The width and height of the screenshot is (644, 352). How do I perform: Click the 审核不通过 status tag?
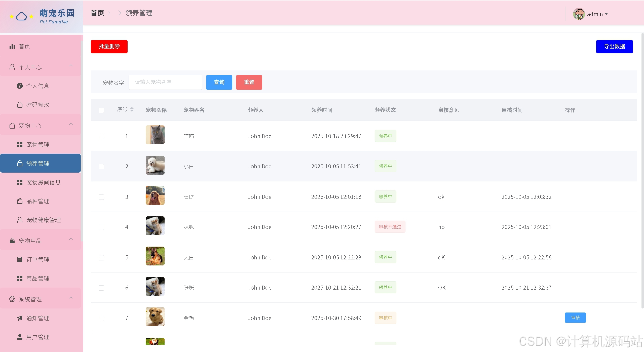390,227
